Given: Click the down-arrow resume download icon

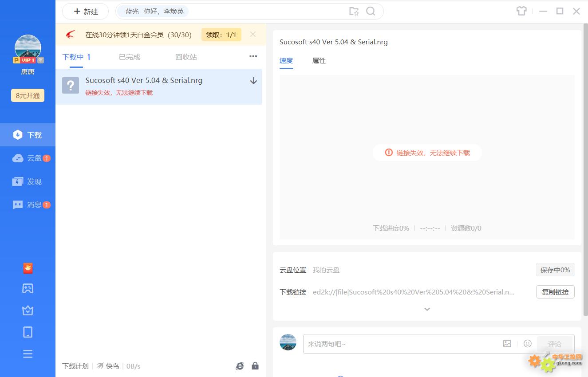Looking at the screenshot, I should point(253,81).
